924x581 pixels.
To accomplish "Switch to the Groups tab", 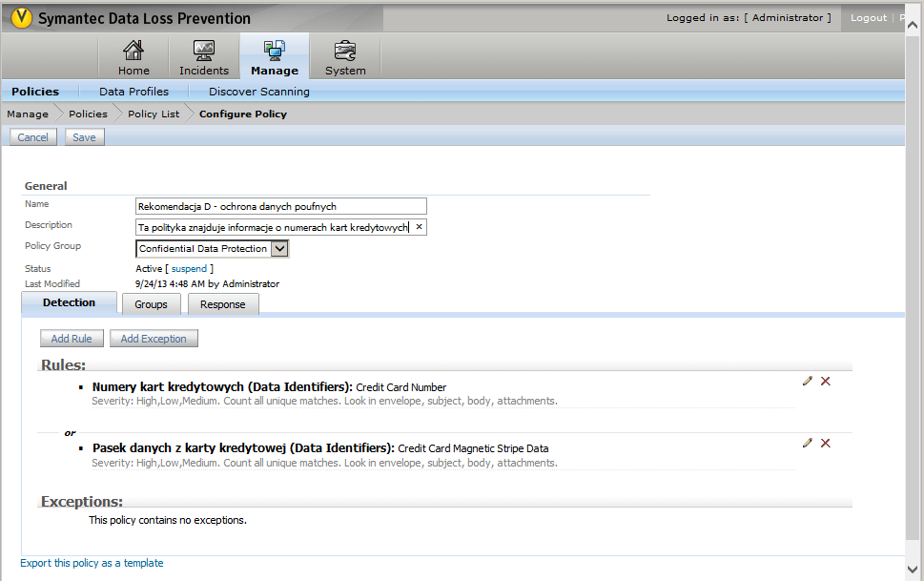I will (x=151, y=304).
